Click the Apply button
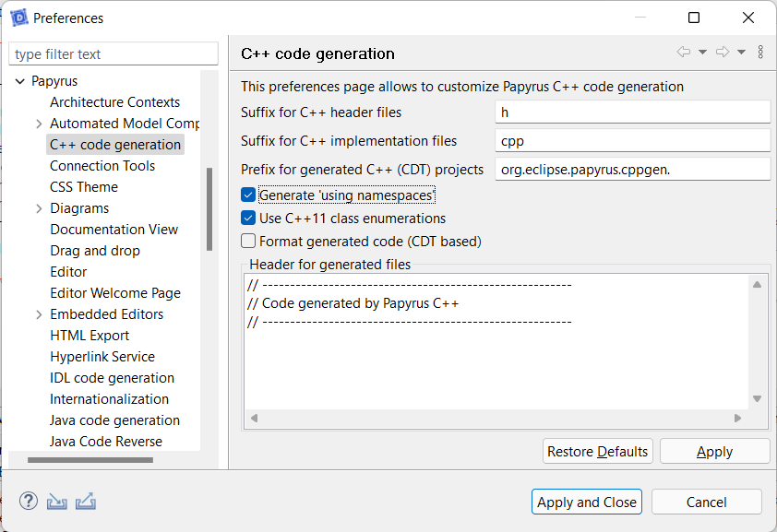777x532 pixels. coord(714,452)
